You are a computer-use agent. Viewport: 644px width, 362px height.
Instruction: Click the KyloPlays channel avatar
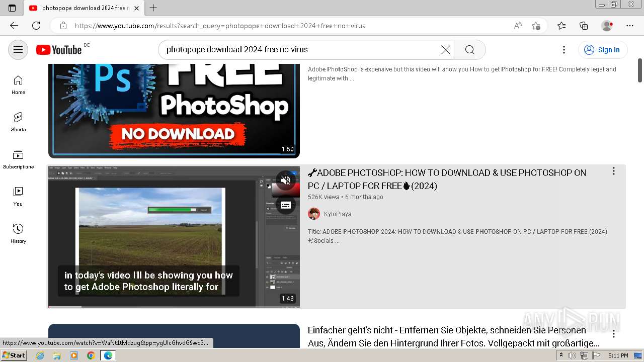point(314,214)
